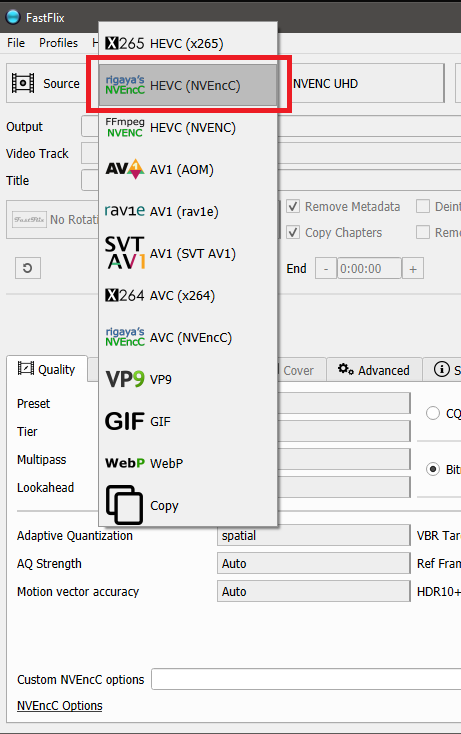Viewport: 461px width, 734px height.
Task: Click Custom NVEncC options input field
Action: coord(306,679)
